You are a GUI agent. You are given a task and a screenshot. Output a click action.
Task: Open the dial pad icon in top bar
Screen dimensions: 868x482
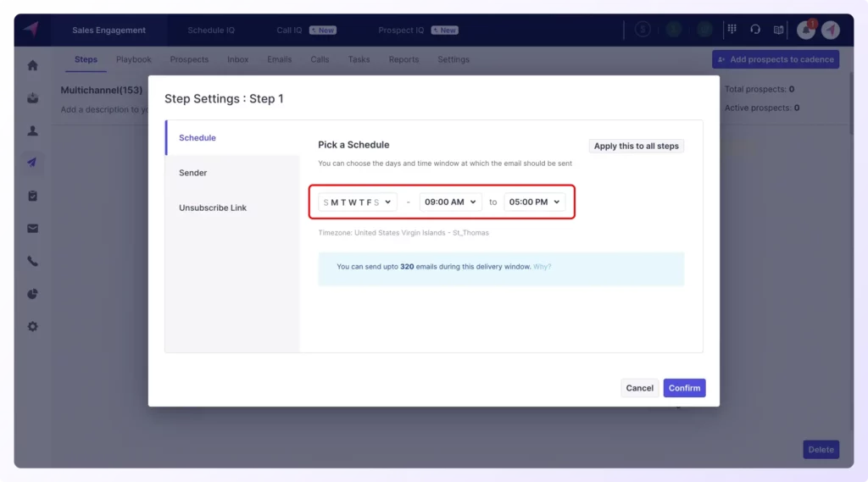[x=731, y=30]
